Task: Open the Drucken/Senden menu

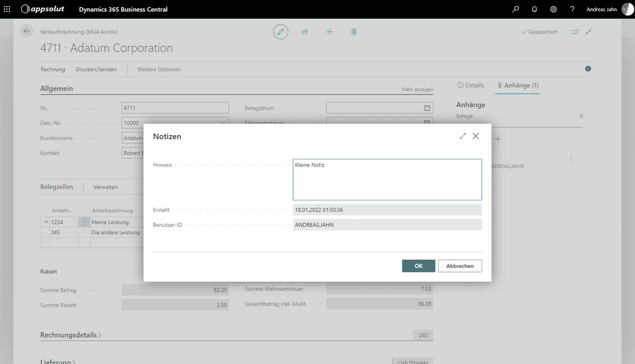Action: coord(96,69)
